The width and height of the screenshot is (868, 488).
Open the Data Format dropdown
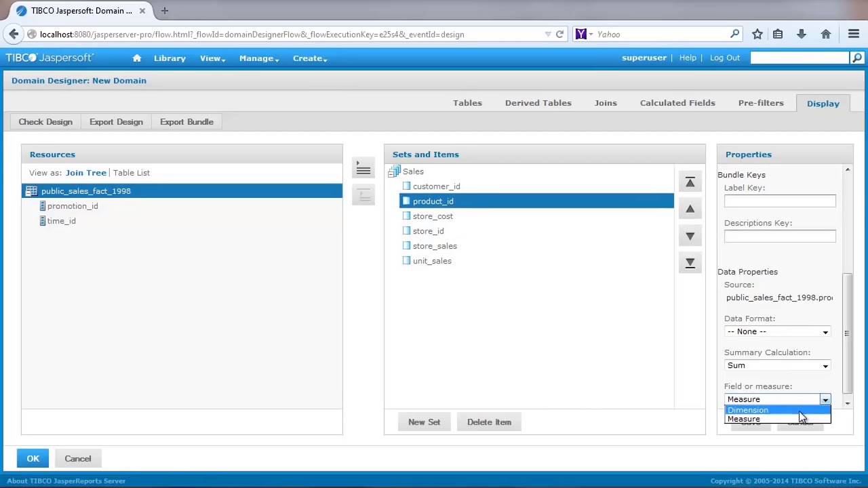click(x=777, y=331)
